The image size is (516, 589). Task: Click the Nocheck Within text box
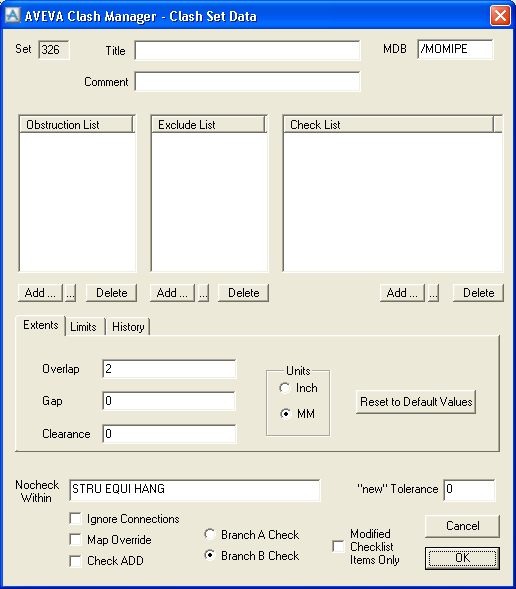pos(195,490)
